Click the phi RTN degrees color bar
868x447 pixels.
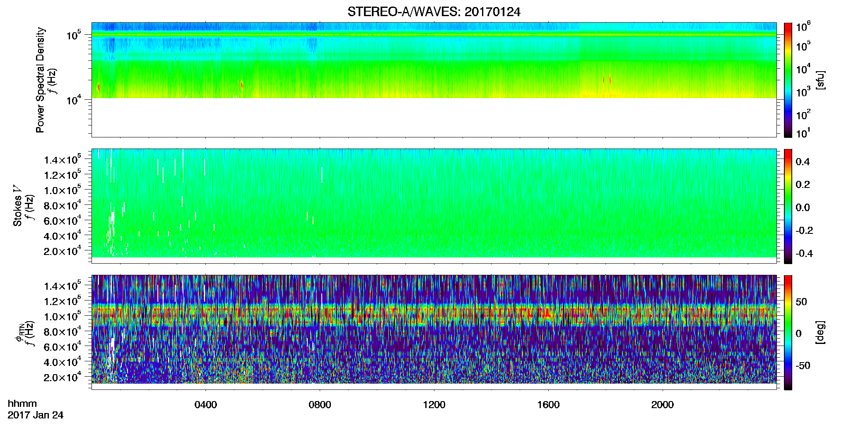point(788,332)
